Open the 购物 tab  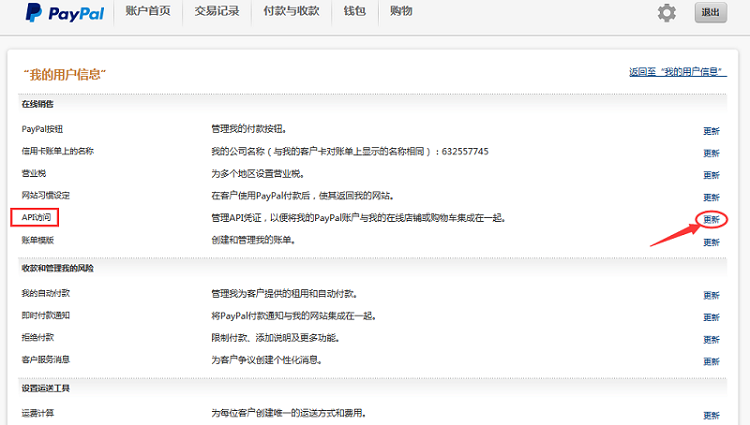coord(401,11)
